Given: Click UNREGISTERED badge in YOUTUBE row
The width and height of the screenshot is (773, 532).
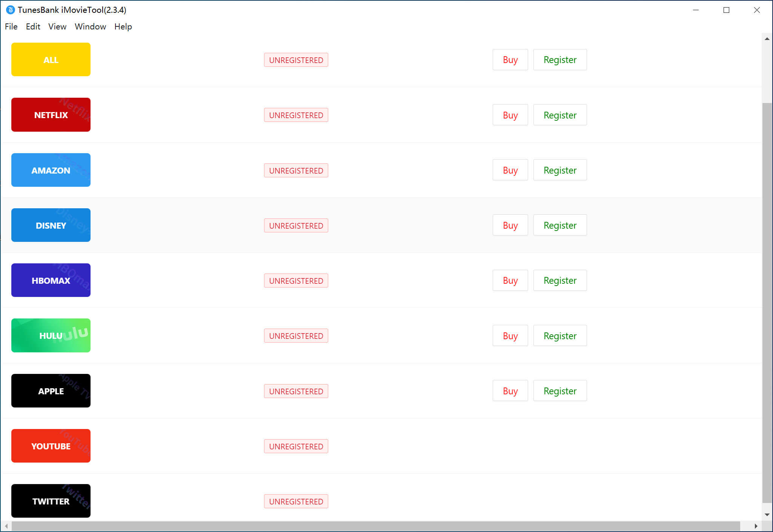Looking at the screenshot, I should point(296,446).
